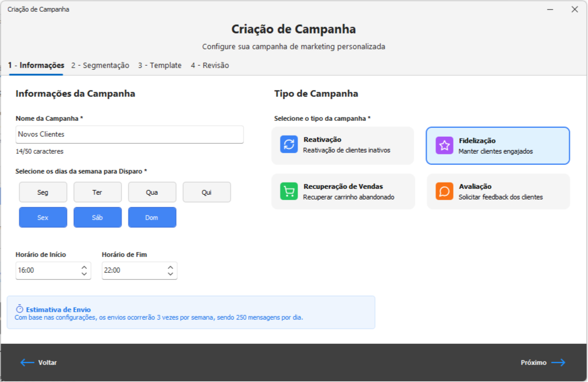Go to the 4 - Revisão tab
This screenshot has width=588, height=382.
click(x=209, y=66)
